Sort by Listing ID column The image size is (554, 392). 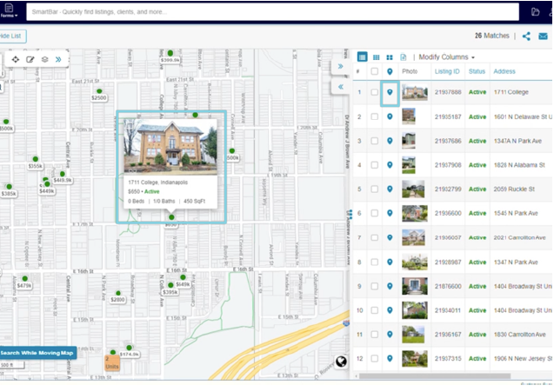447,71
